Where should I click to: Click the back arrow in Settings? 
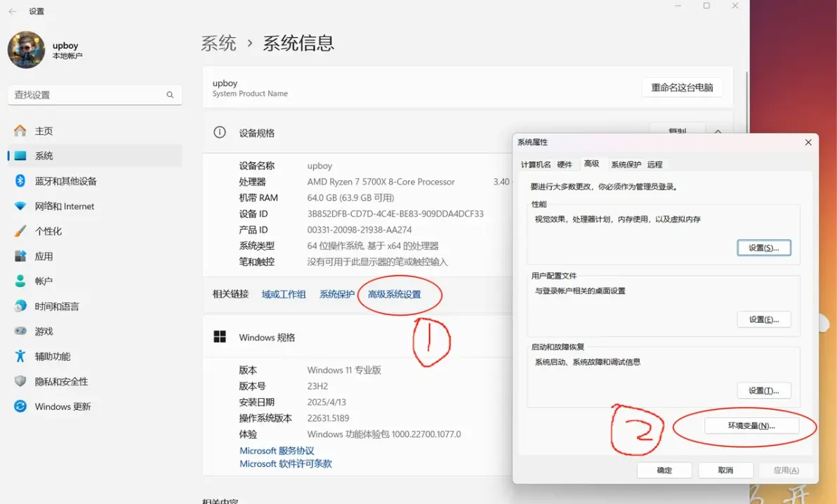click(12, 11)
